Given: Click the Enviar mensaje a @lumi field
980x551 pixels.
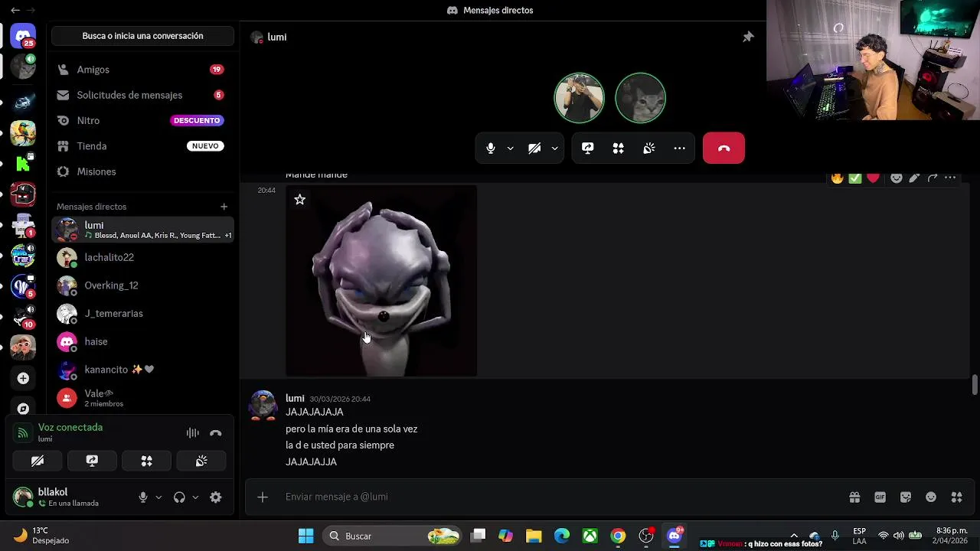Looking at the screenshot, I should pos(559,497).
